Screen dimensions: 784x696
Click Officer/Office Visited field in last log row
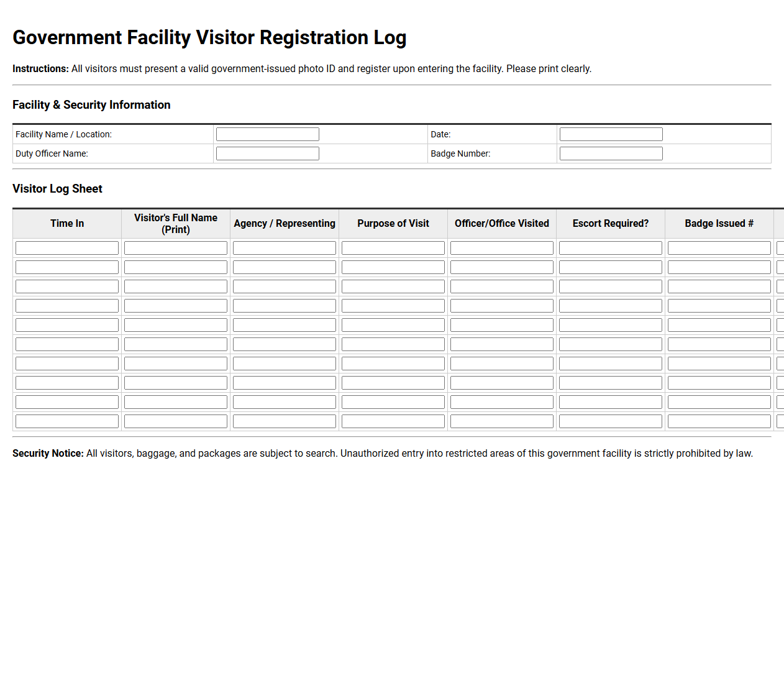[502, 421]
